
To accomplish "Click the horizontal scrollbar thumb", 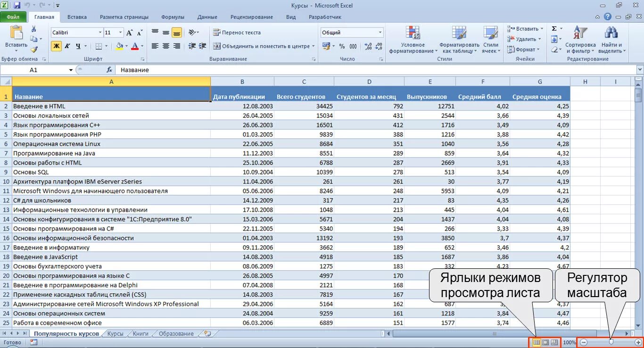I will [x=495, y=333].
